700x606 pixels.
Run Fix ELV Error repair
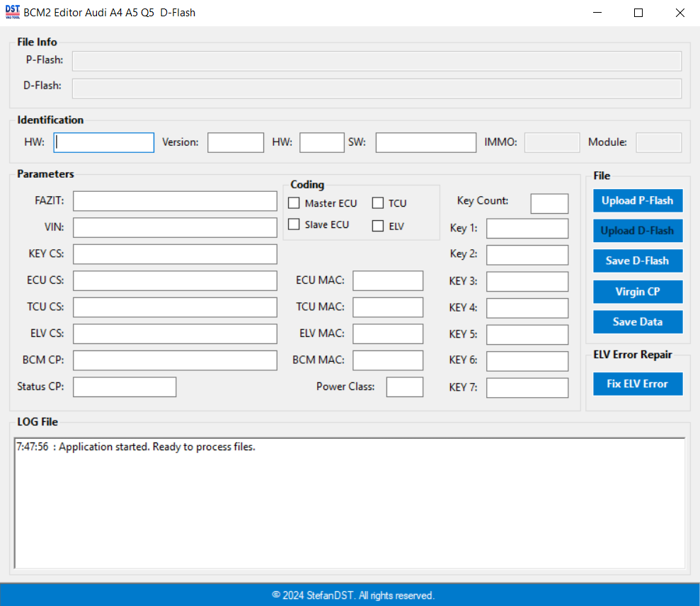click(x=638, y=384)
